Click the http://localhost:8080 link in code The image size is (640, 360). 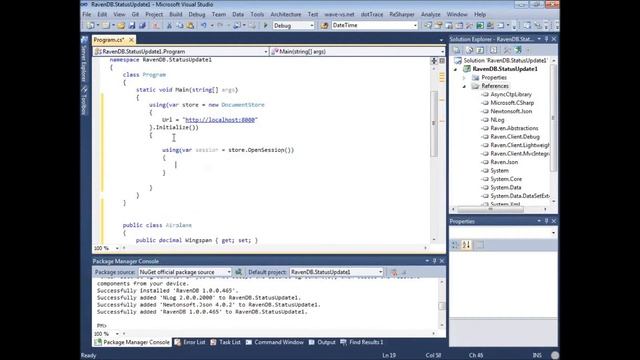click(x=220, y=120)
